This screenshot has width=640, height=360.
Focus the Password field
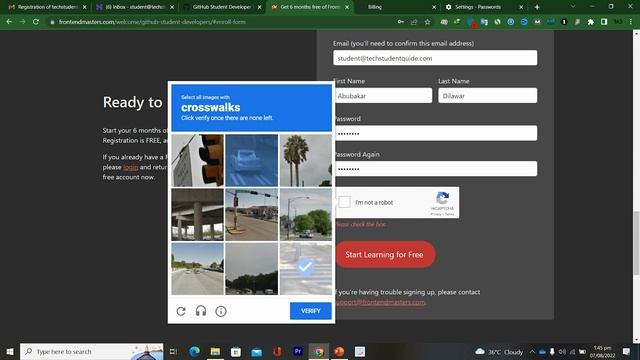[436, 133]
